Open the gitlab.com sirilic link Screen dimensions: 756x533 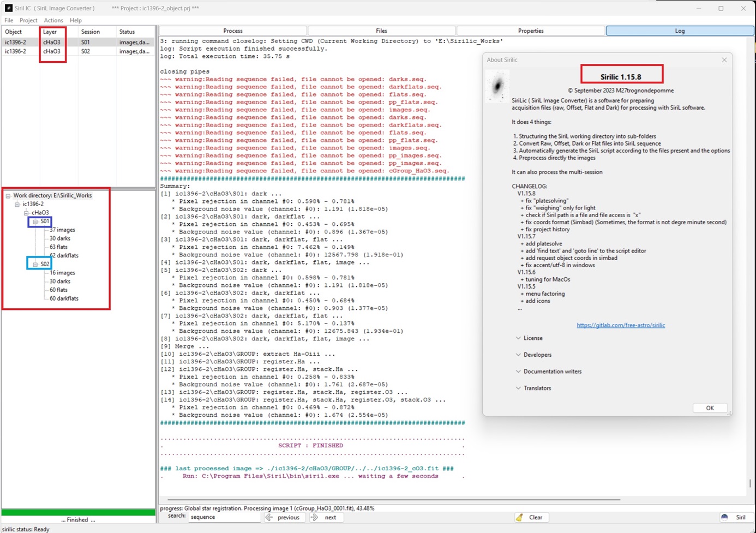[x=621, y=325]
